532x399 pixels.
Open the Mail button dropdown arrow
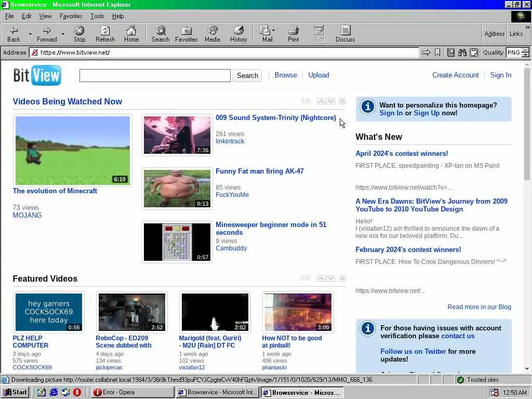[x=273, y=30]
